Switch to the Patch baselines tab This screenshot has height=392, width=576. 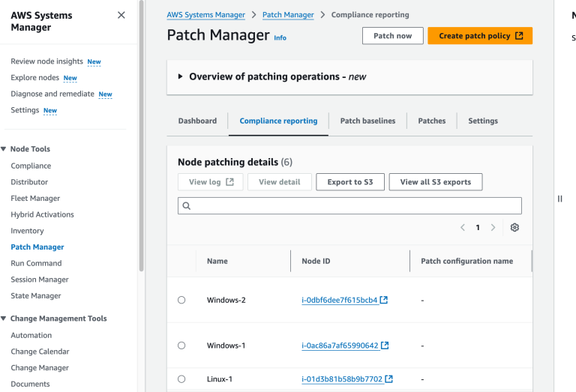tap(367, 121)
